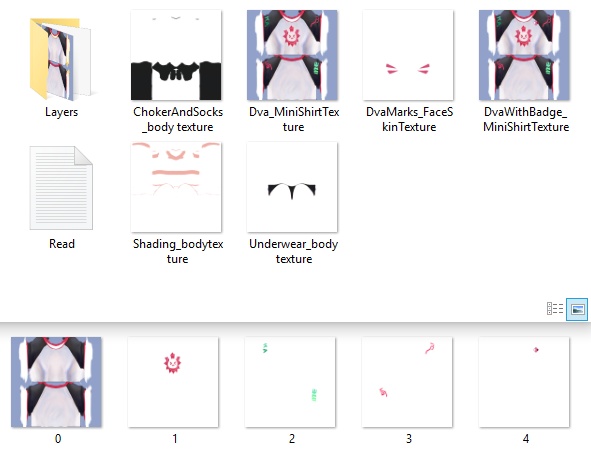Click the ChokerAndSocks_body texture name label
Viewport: 591px width, 461px height.
[178, 119]
